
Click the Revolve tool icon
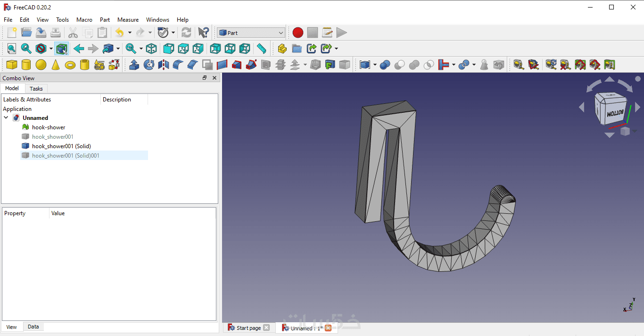point(149,65)
